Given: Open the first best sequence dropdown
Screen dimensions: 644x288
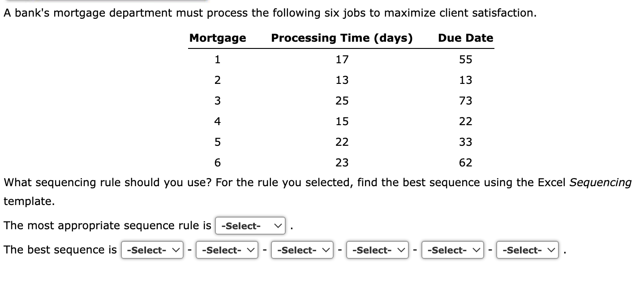Looking at the screenshot, I should 152,250.
